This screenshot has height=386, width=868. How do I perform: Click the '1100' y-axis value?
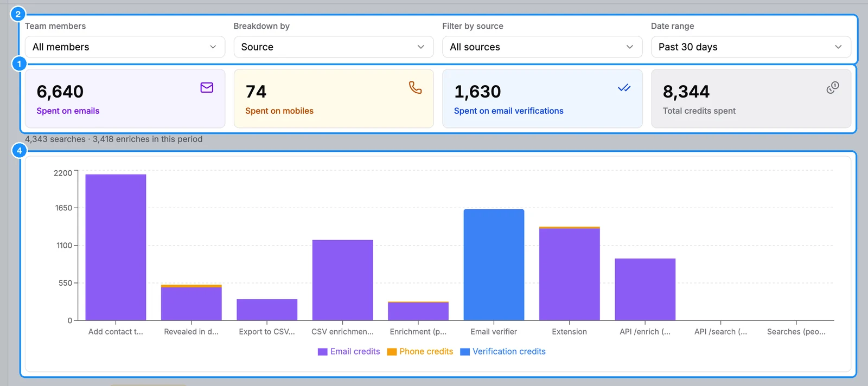click(x=64, y=246)
